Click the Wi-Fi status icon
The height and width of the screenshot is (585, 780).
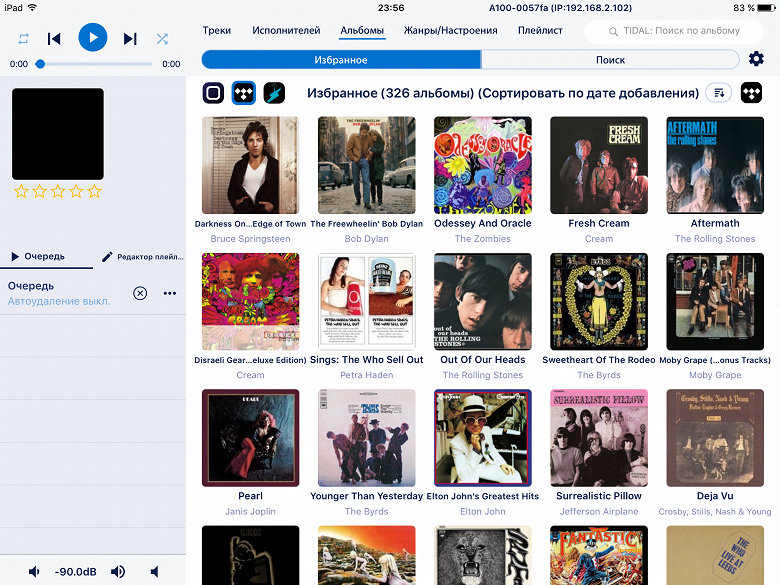pos(32,7)
